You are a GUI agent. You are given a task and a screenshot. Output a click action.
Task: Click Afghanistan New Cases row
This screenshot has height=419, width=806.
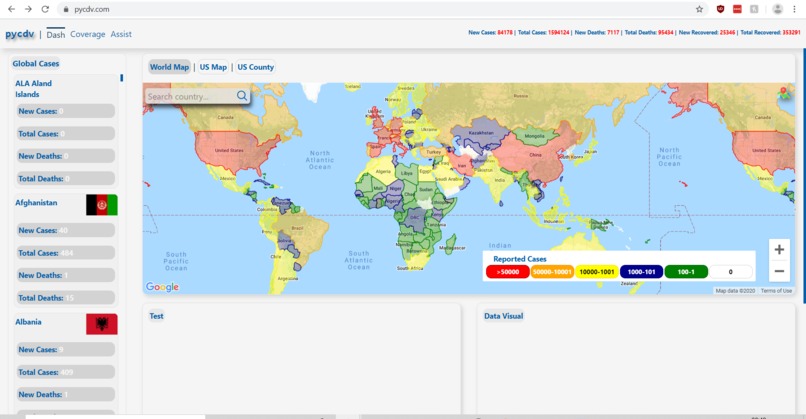66,230
